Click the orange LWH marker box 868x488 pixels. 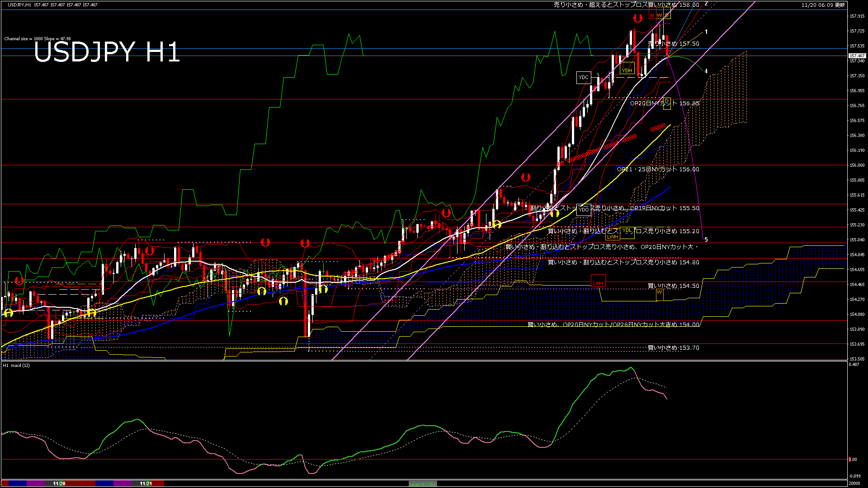(612, 236)
